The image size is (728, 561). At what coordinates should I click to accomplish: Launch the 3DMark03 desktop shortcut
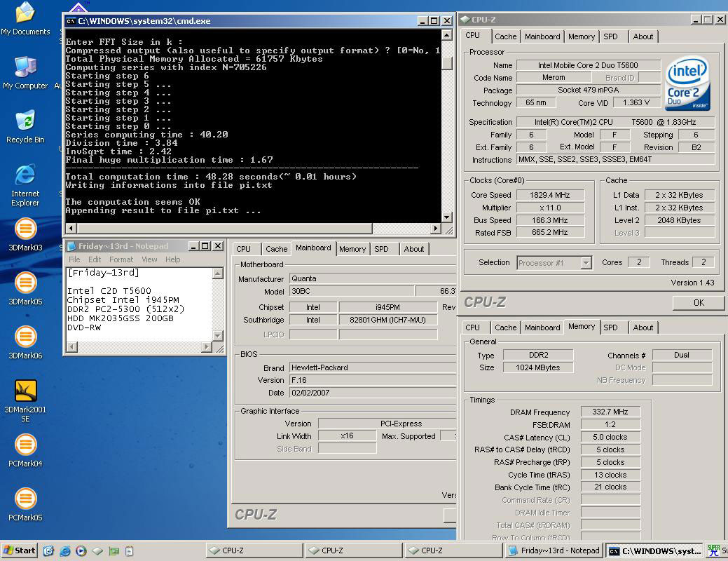(x=25, y=234)
